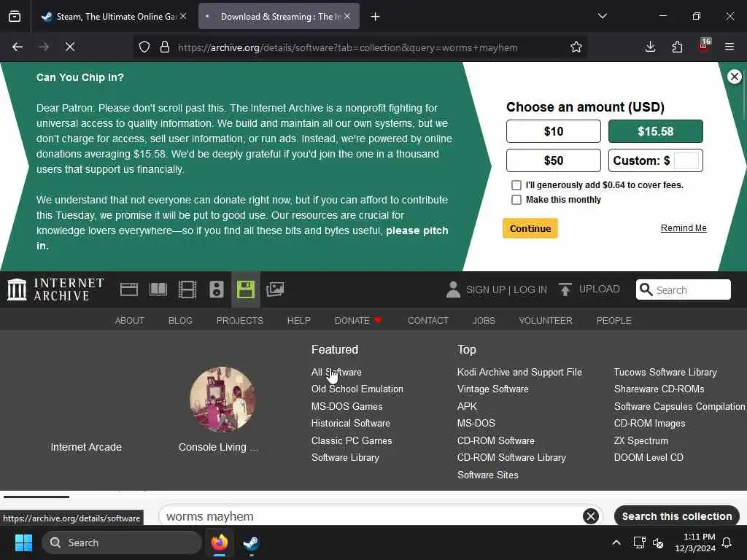Image resolution: width=747 pixels, height=560 pixels.
Task: Open the PROJECTS menu item
Action: coord(239,321)
